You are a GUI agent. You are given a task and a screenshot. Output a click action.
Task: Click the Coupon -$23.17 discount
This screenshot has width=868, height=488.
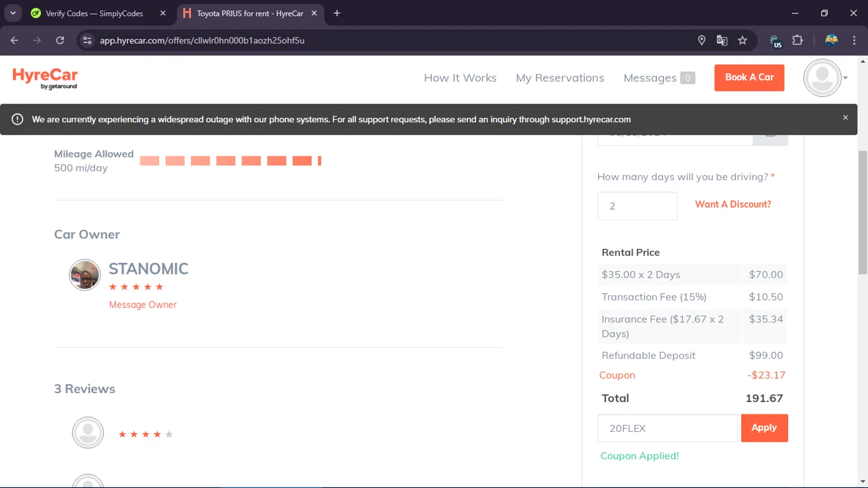[x=766, y=375]
